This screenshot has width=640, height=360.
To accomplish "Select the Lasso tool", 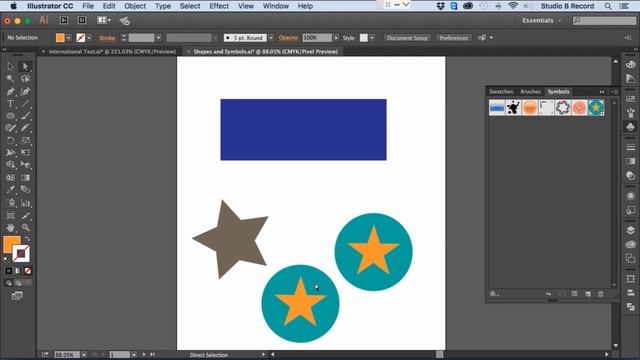I will tap(25, 78).
